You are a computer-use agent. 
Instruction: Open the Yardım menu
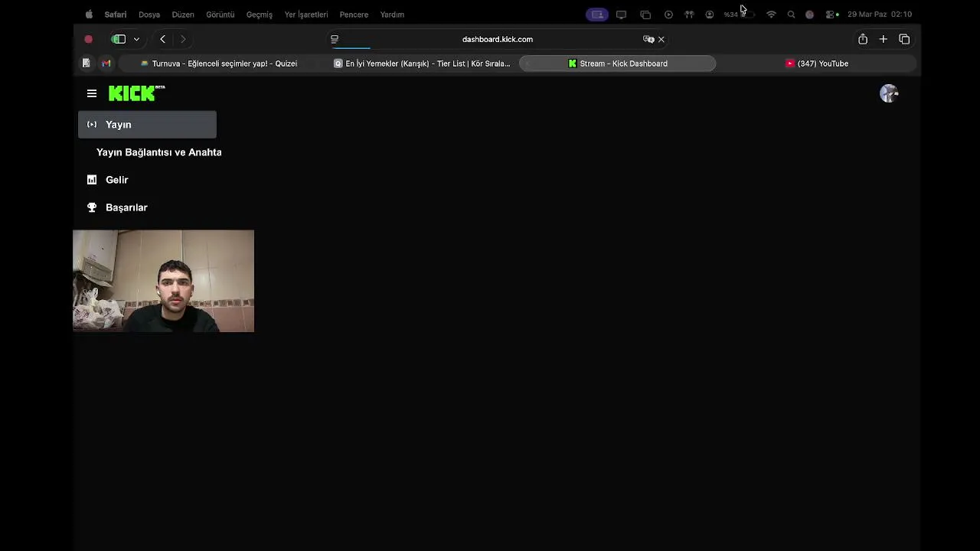[x=392, y=15]
